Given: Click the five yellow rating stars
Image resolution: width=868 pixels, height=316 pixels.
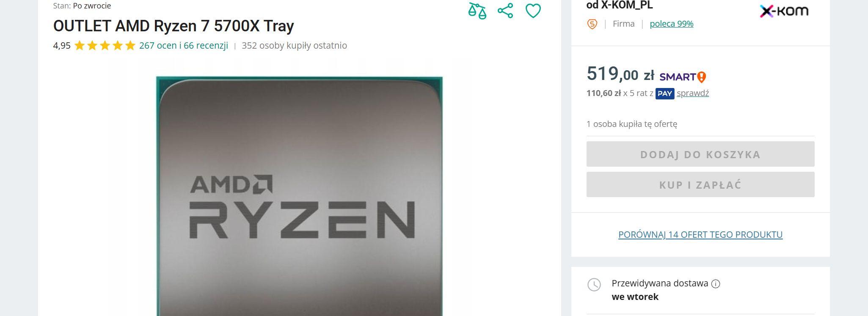Looking at the screenshot, I should [105, 45].
